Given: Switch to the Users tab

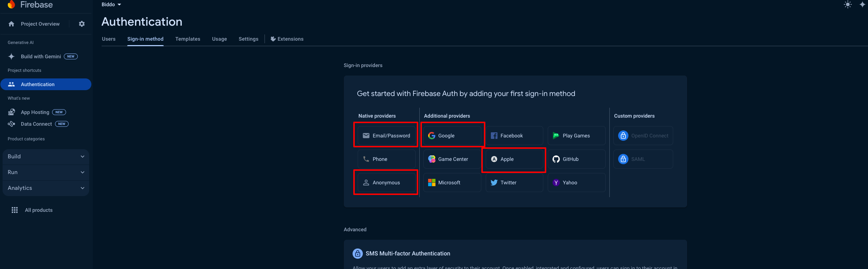Looking at the screenshot, I should click(109, 39).
